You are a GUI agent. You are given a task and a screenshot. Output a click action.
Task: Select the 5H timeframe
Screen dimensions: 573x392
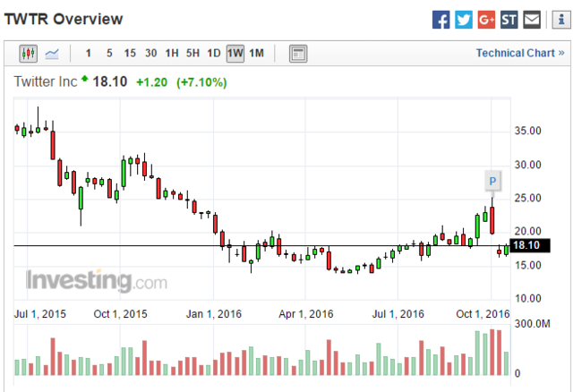point(192,54)
